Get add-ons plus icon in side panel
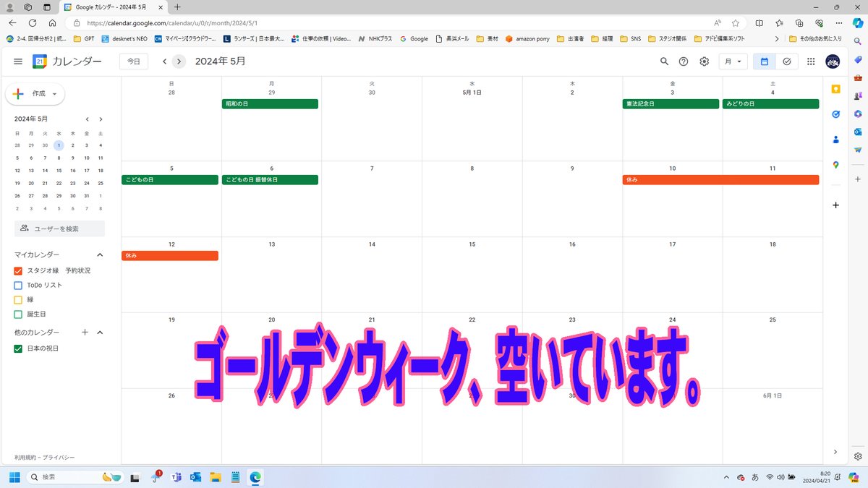868x488 pixels. [x=836, y=205]
